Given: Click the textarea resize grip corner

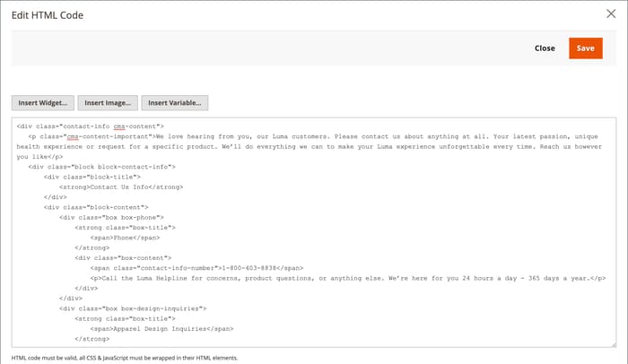Looking at the screenshot, I should tap(613, 344).
